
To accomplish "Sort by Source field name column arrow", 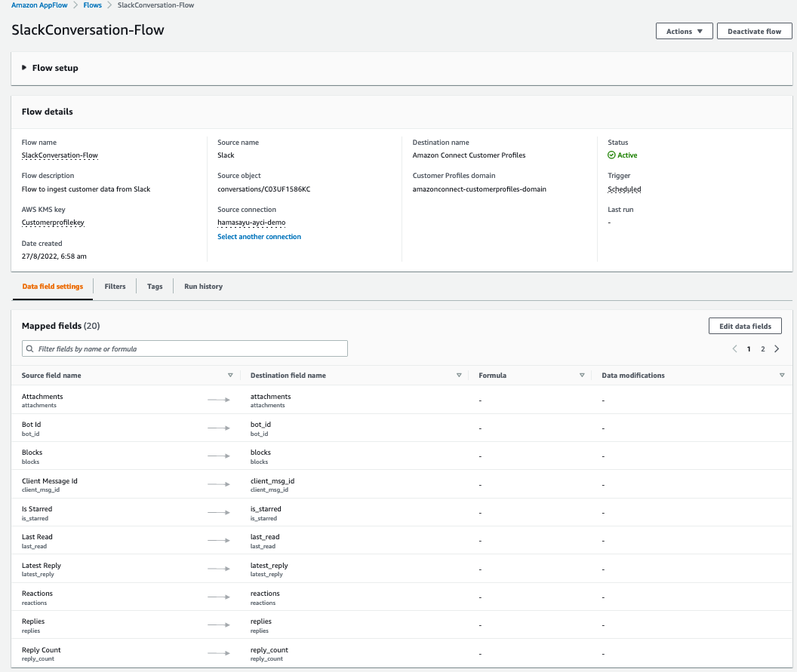I will coord(230,376).
